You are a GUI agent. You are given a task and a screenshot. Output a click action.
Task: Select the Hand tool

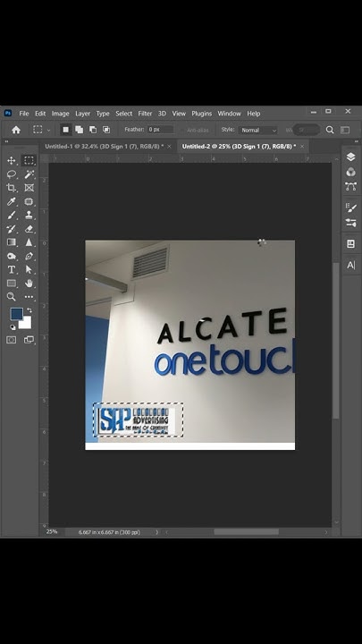[29, 283]
